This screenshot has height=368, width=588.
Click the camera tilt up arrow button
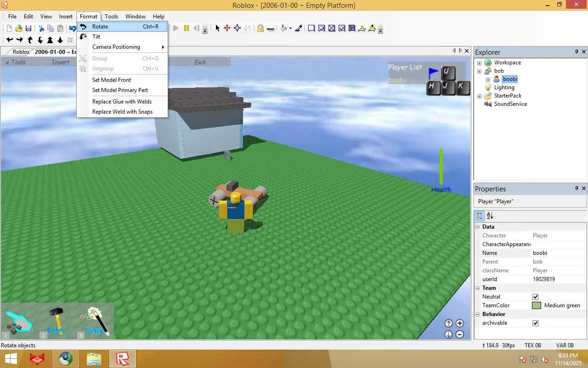pyautogui.click(x=448, y=323)
